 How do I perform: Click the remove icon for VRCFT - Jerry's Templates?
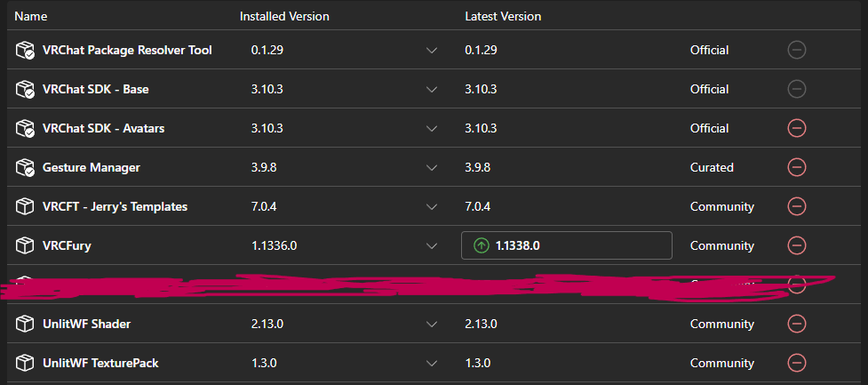(797, 206)
